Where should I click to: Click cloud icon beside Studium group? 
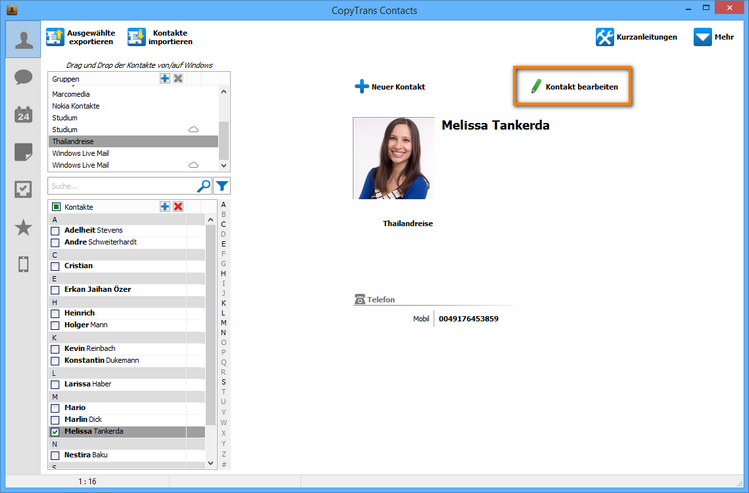click(193, 129)
